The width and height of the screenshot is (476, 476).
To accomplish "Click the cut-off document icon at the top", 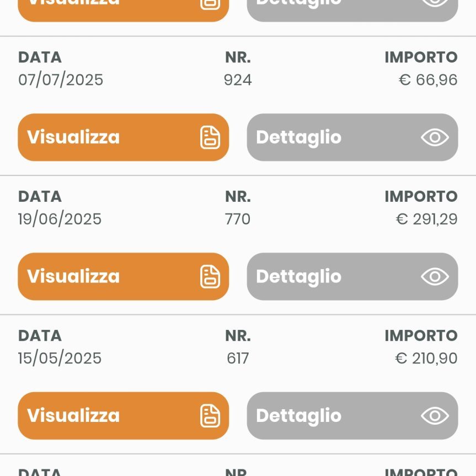I will tap(210, 3).
